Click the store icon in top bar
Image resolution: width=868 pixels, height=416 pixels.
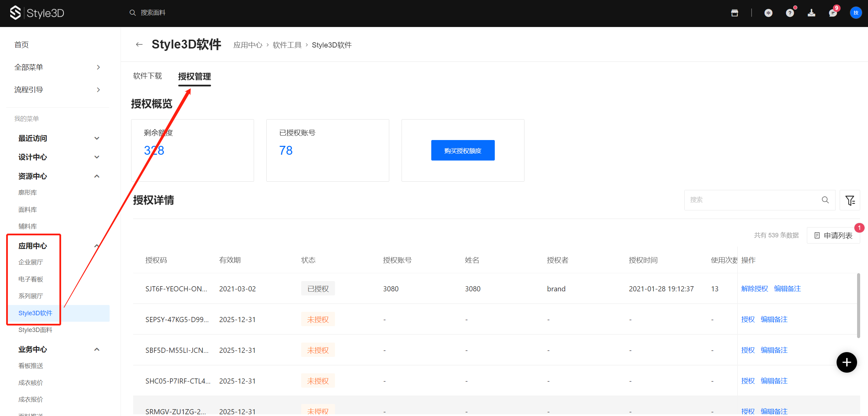(x=734, y=13)
